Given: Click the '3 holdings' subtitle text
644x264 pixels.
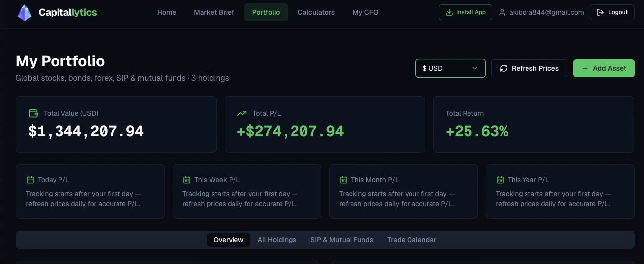Looking at the screenshot, I should (x=210, y=78).
